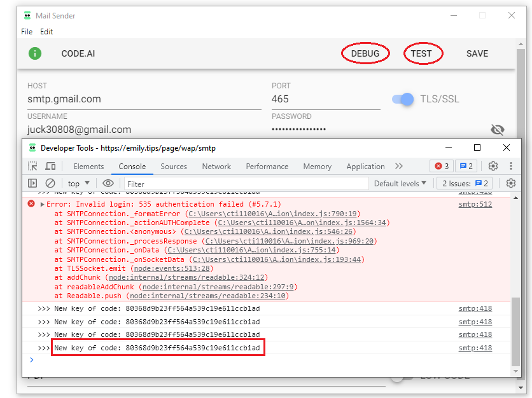Image resolution: width=532 pixels, height=398 pixels.
Task: Edit the PORT field 465
Action: click(x=326, y=99)
